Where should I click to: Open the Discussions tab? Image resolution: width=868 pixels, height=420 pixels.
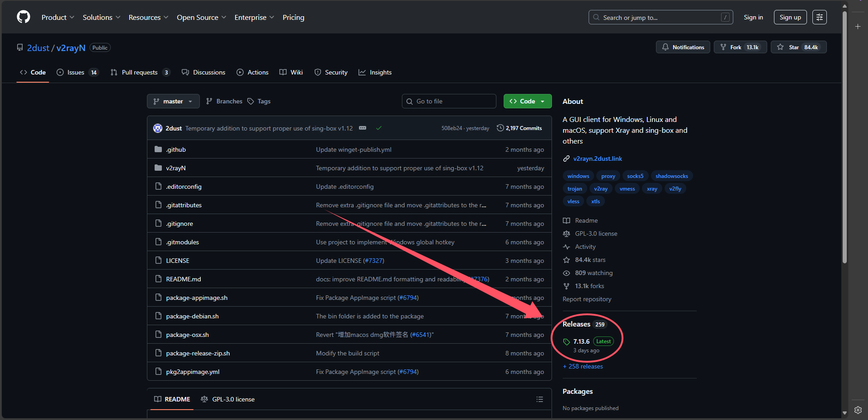pyautogui.click(x=203, y=72)
